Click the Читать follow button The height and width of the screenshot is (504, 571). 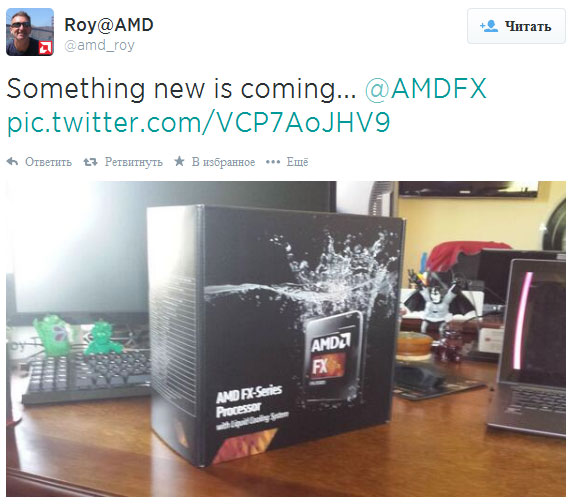[516, 26]
